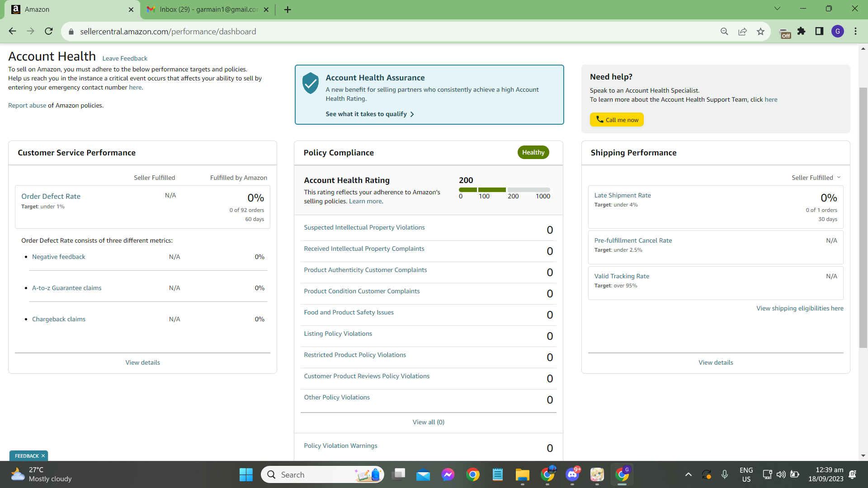Reload the Seller Central page
Viewport: 868px width, 488px height.
pos(49,31)
